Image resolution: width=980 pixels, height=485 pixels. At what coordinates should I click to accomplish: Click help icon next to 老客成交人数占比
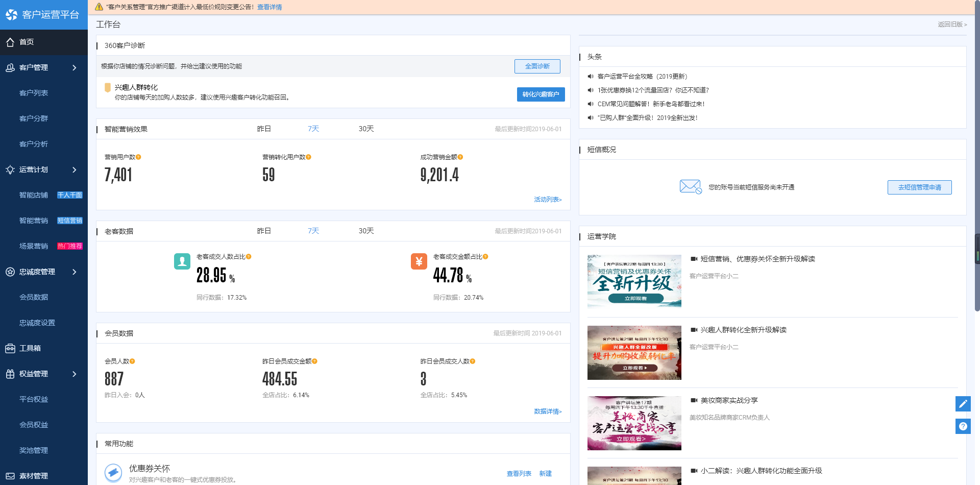pos(249,257)
